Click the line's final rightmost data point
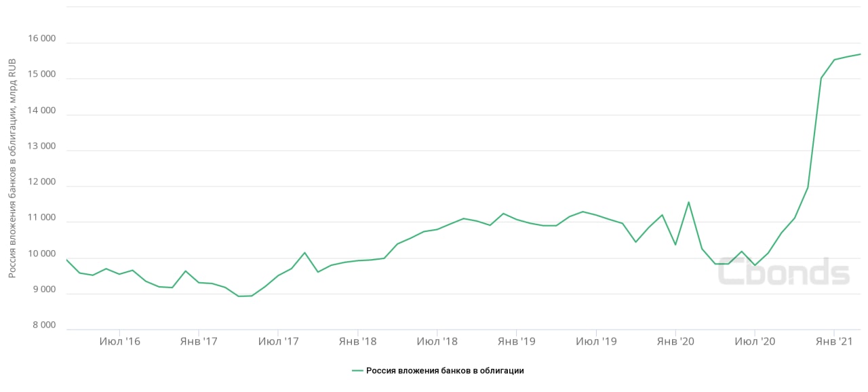868x392 pixels. [860, 54]
